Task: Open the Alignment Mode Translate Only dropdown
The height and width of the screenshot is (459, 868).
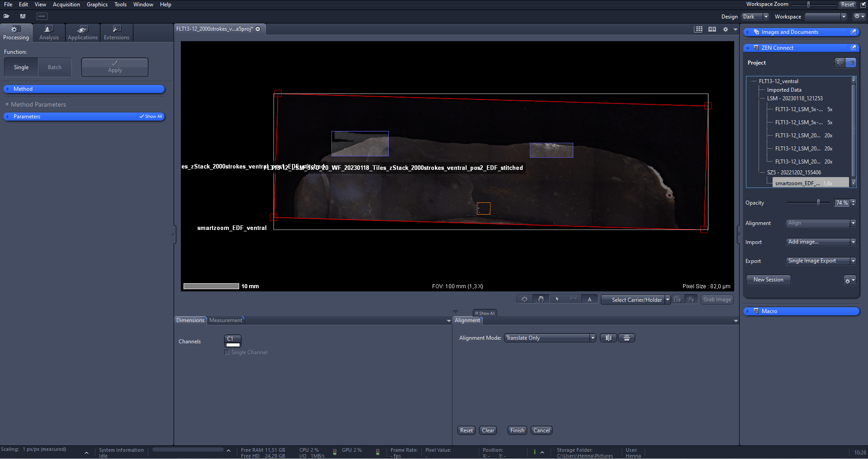Action: [x=550, y=338]
